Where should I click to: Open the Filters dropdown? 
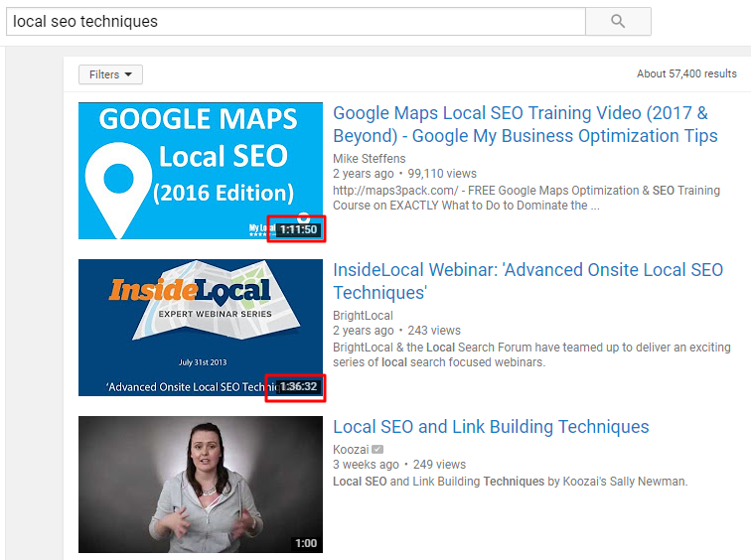coord(110,74)
